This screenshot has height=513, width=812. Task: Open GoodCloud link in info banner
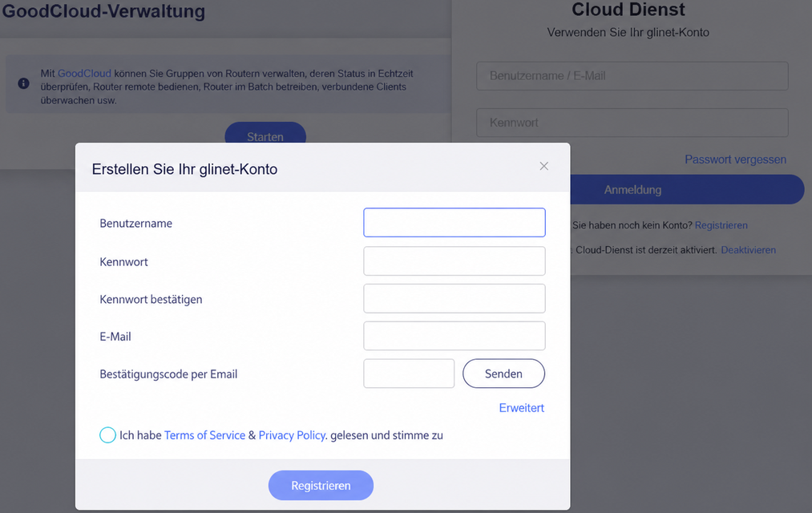[x=84, y=74]
